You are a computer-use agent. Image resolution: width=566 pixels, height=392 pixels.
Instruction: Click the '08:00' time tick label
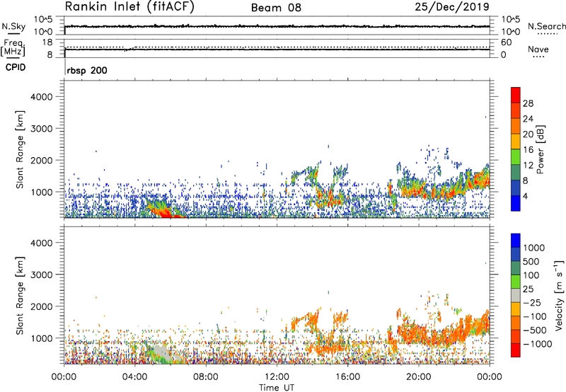point(206,377)
